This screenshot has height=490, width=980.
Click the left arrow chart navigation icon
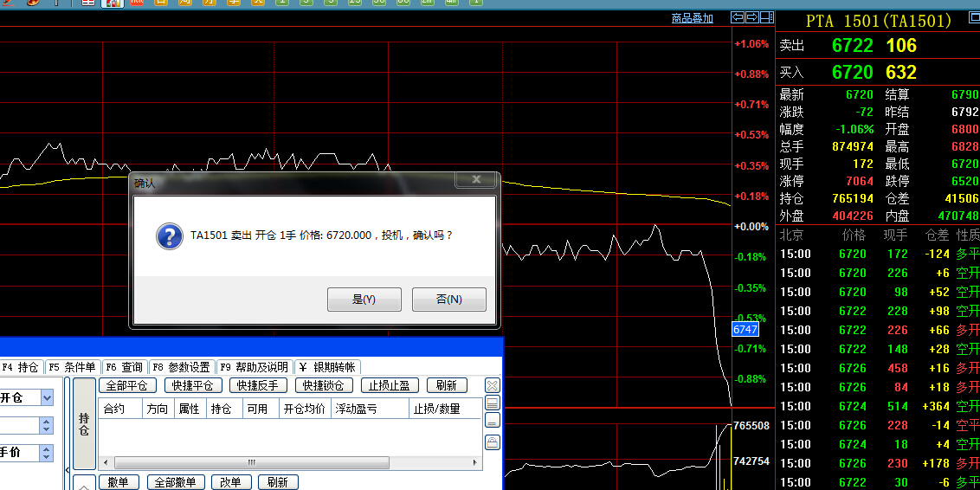(x=738, y=17)
